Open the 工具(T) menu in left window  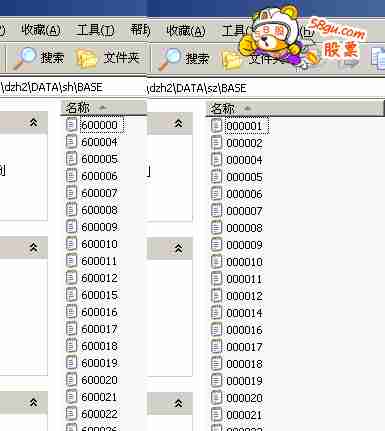pyautogui.click(x=95, y=30)
